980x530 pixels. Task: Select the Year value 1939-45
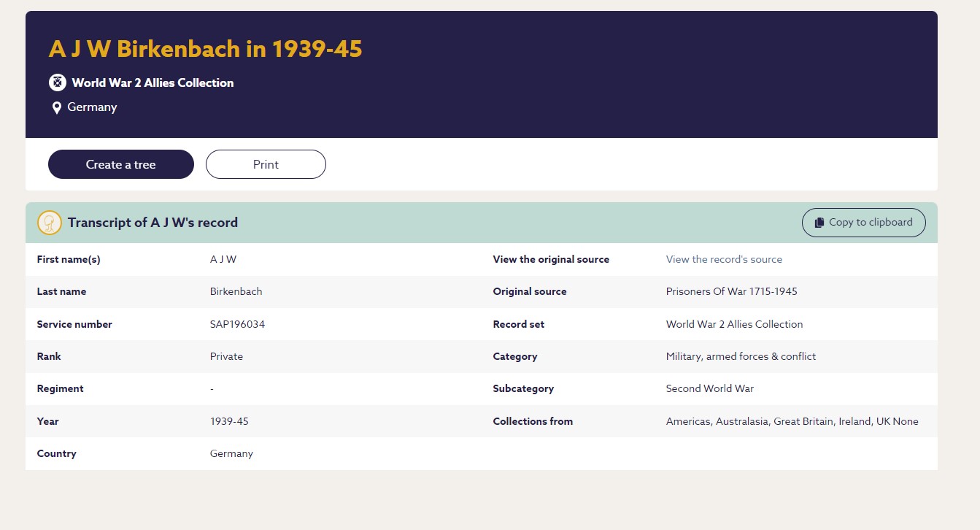point(229,421)
